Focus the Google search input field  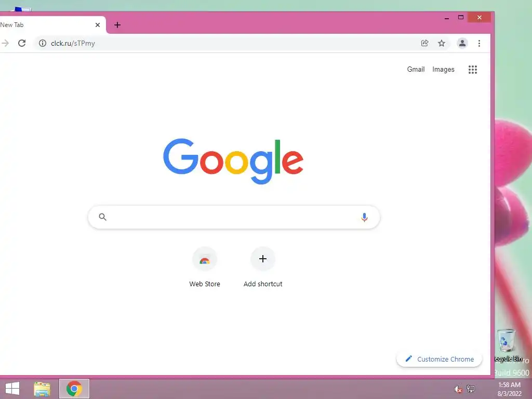tap(234, 217)
